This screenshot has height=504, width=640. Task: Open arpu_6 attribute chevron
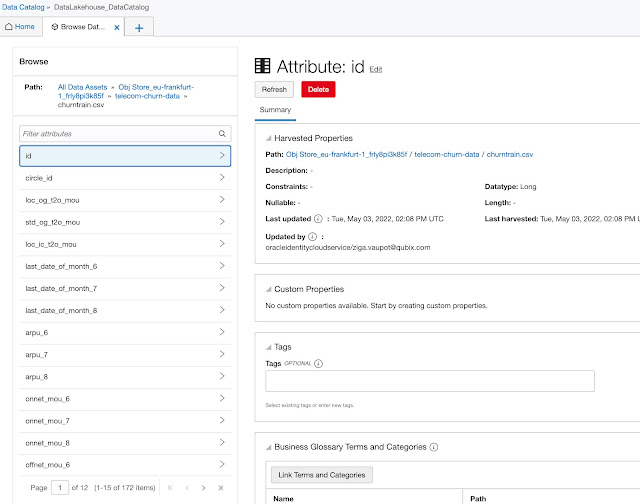(222, 332)
